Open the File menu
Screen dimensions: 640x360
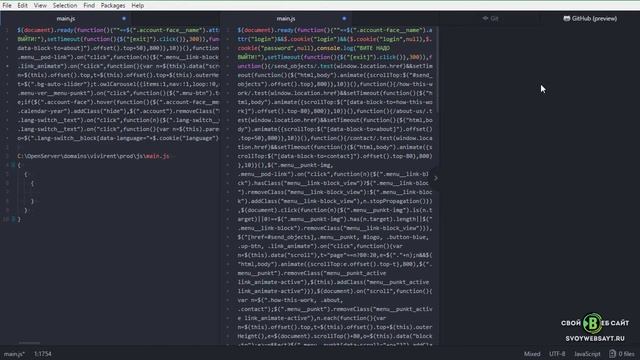click(x=7, y=5)
